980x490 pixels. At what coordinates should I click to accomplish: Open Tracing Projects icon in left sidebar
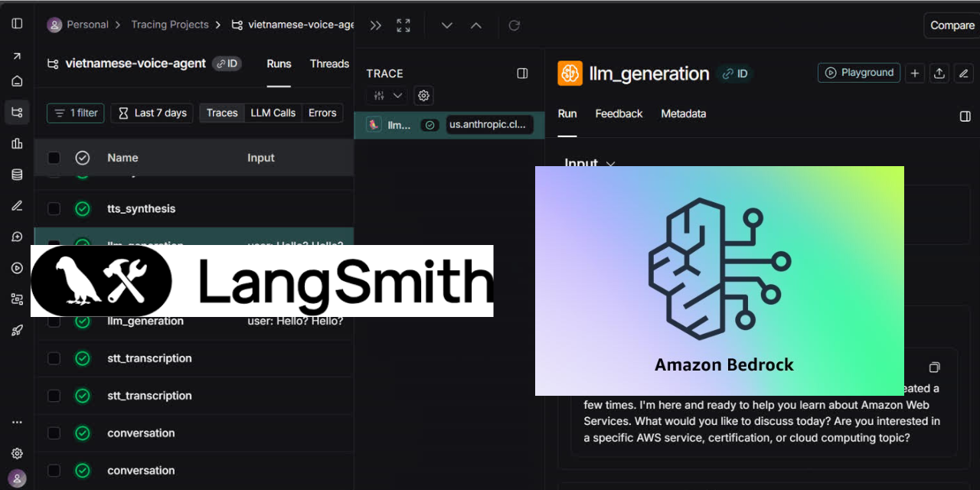[x=17, y=113]
